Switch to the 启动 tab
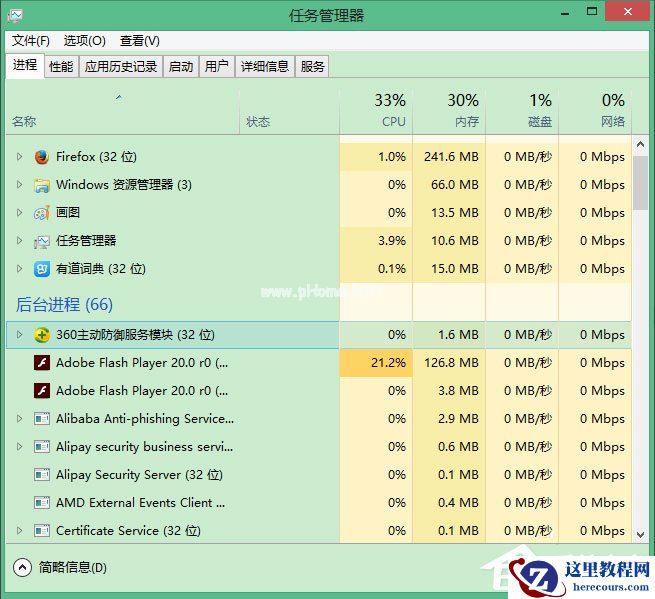Screen dimensions: 655x599 (x=181, y=66)
